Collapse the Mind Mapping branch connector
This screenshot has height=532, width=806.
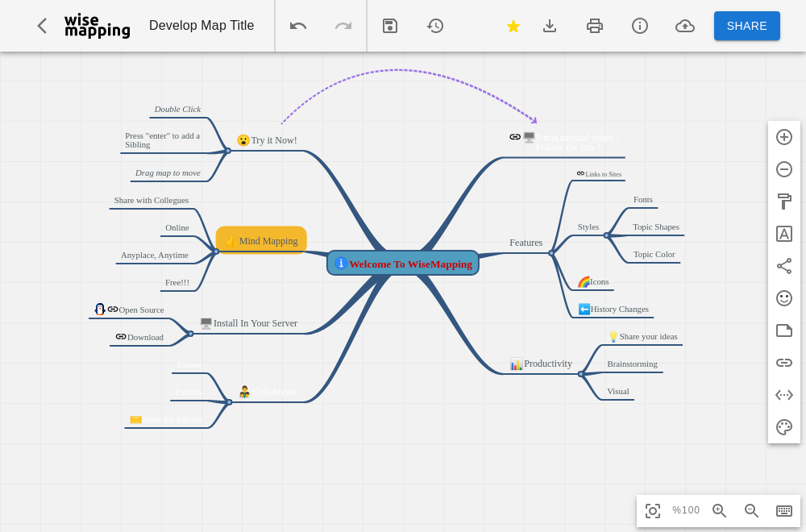point(216,251)
